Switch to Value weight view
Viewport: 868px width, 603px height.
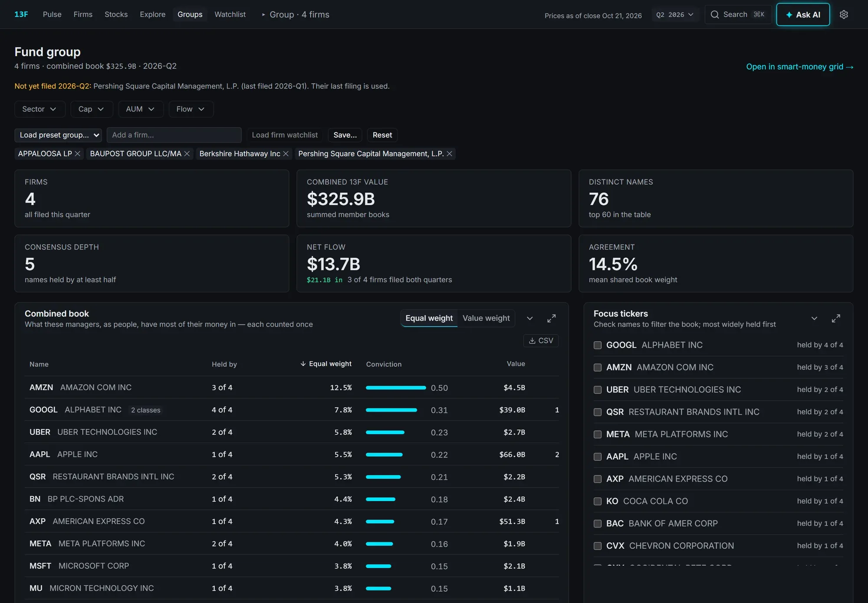point(486,318)
